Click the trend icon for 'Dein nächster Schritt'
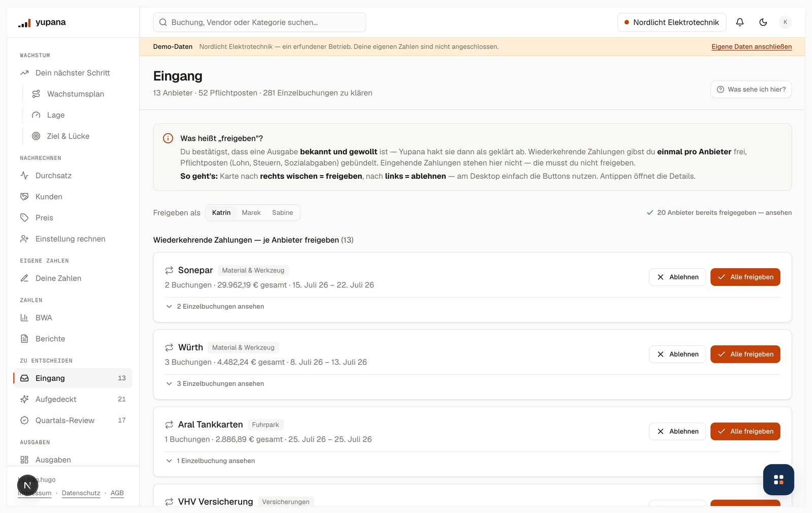812x513 pixels. pos(24,73)
